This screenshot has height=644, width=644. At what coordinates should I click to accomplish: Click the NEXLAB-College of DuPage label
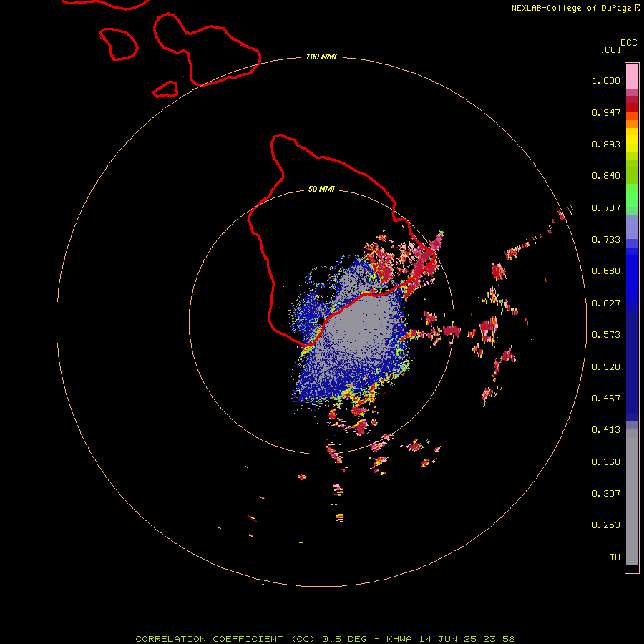tap(573, 8)
